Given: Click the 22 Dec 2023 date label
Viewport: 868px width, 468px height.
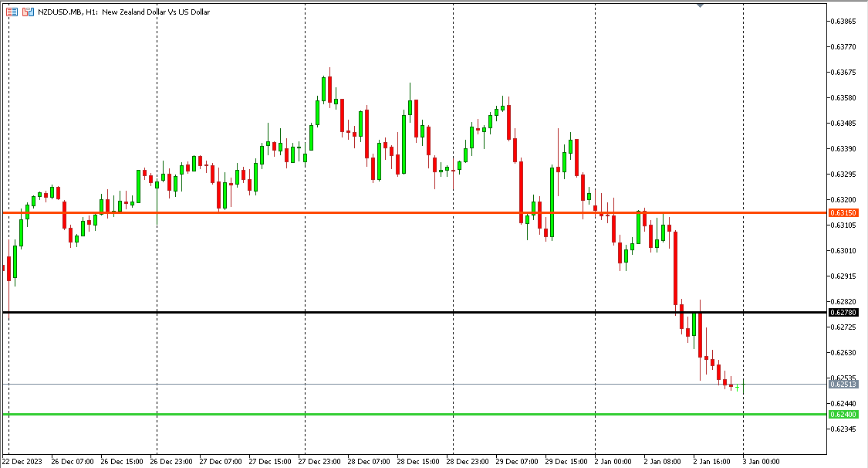Looking at the screenshot, I should pyautogui.click(x=22, y=461).
